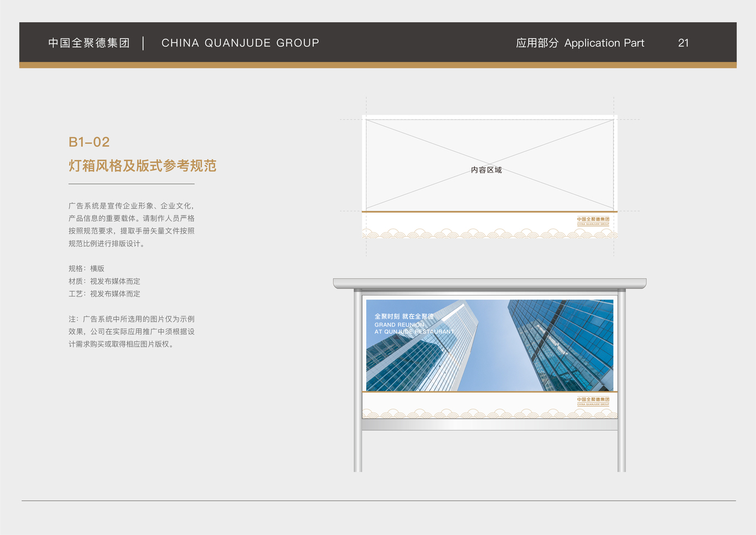Click the 应用部分 Application Part label

coord(580,43)
